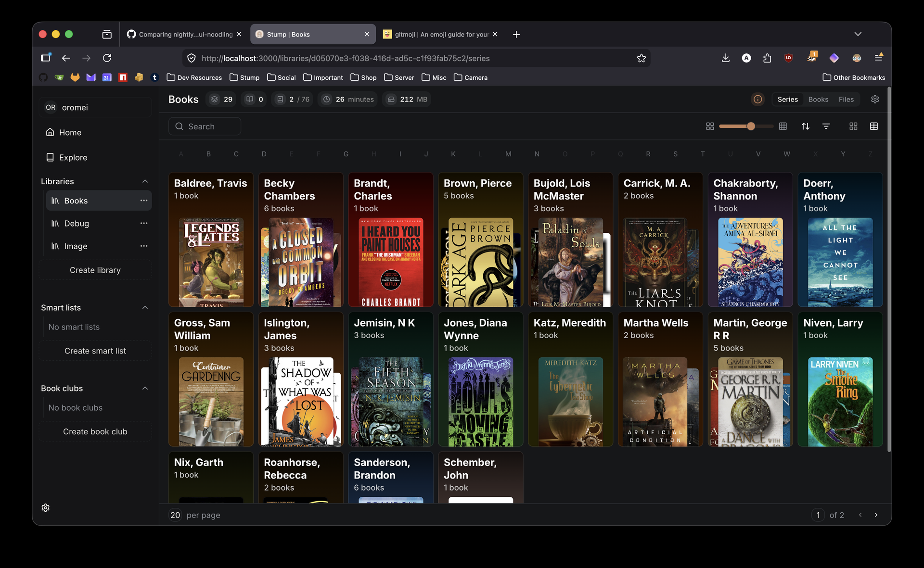The height and width of the screenshot is (568, 924).
Task: Go to next page of series
Action: click(876, 515)
